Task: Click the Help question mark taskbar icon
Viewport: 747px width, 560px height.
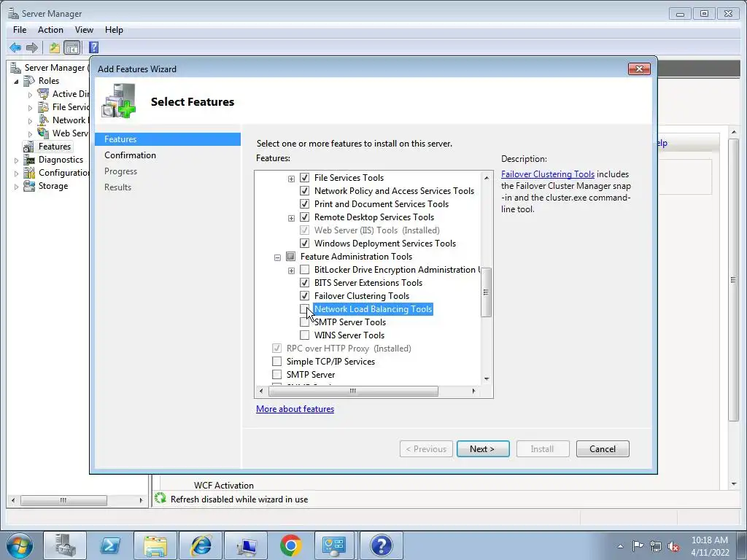Action: (381, 545)
